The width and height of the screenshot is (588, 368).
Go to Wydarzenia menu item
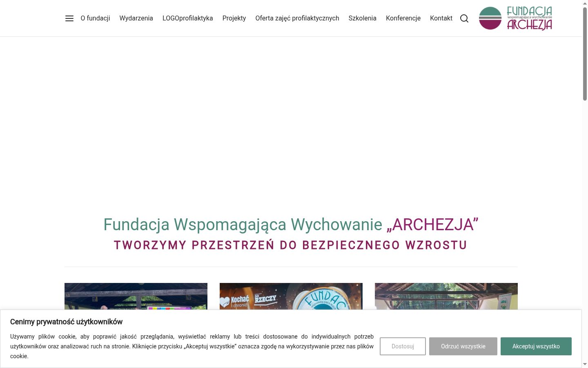pyautogui.click(x=136, y=18)
